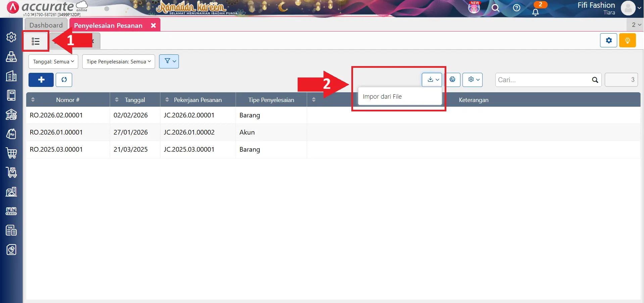Expand Tipe Penyelesaian: Semua dropdown
This screenshot has height=303, width=644.
[118, 62]
